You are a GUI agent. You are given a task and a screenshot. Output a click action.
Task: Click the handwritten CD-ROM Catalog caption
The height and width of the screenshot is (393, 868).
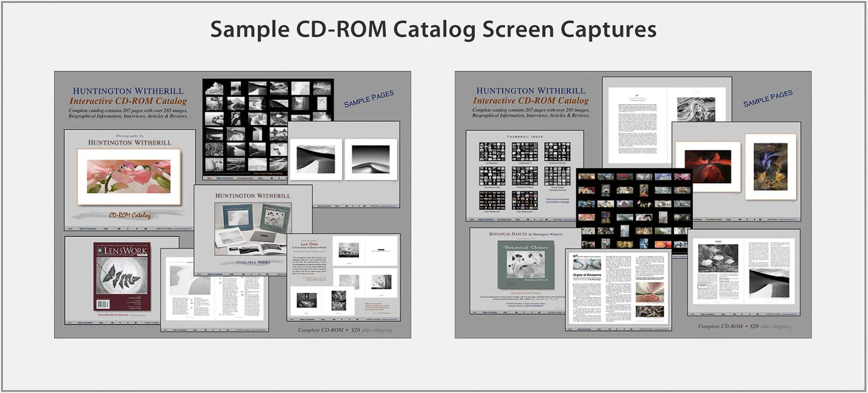point(130,216)
